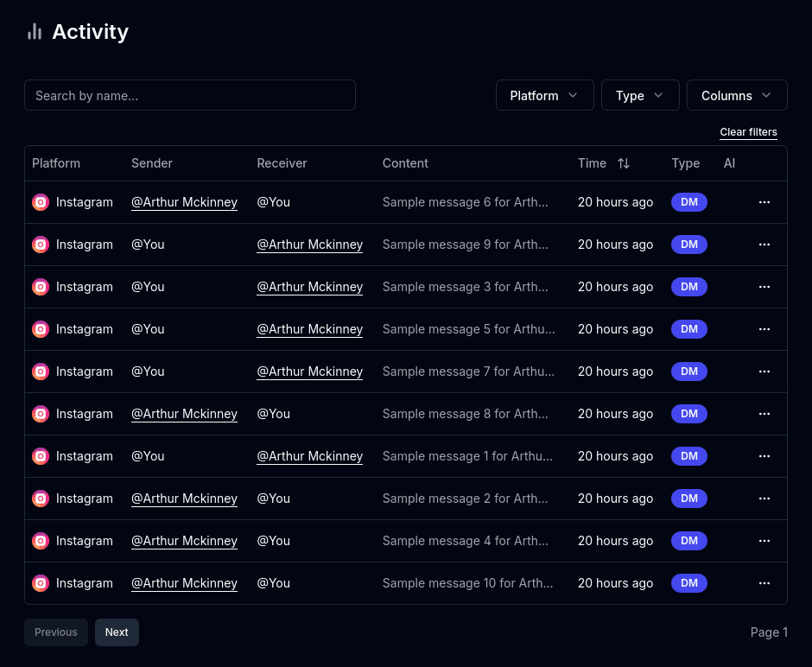The height and width of the screenshot is (667, 812).
Task: Click the DM badge on the first row
Action: [688, 201]
